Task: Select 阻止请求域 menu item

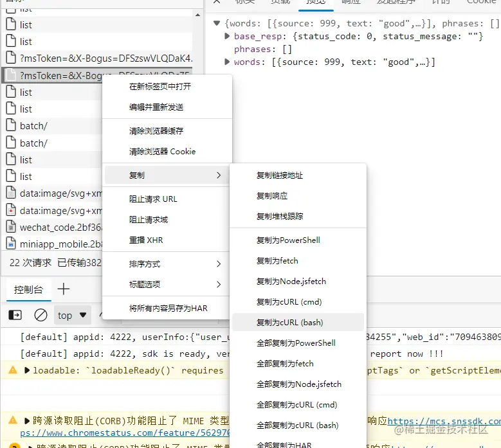Action: (x=167, y=220)
